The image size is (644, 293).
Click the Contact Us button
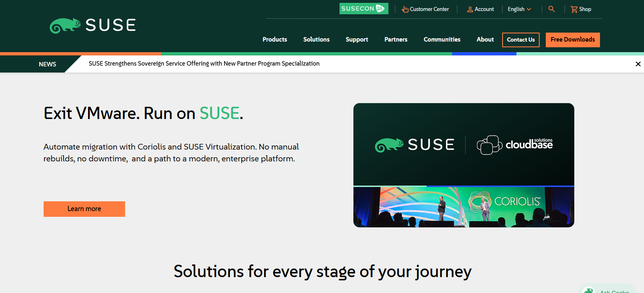click(x=521, y=40)
